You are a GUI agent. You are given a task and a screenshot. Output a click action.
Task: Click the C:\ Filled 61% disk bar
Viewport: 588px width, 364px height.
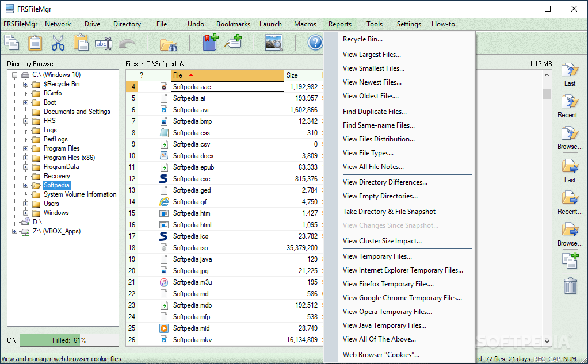pyautogui.click(x=69, y=340)
